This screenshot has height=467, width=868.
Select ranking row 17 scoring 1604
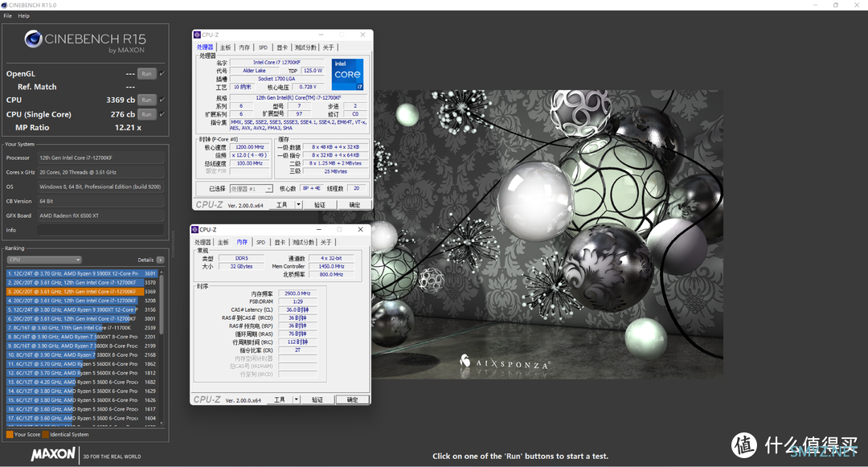click(81, 418)
